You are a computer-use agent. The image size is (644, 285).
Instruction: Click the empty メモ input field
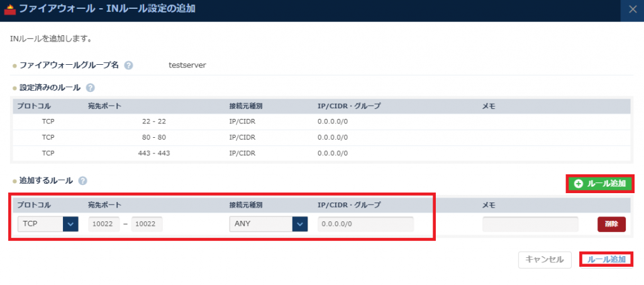coord(530,224)
